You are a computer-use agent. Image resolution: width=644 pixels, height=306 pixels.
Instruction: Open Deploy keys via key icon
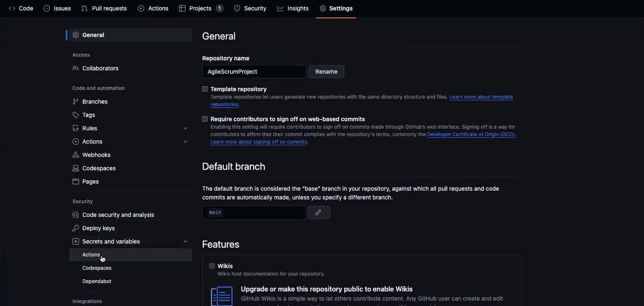click(76, 228)
